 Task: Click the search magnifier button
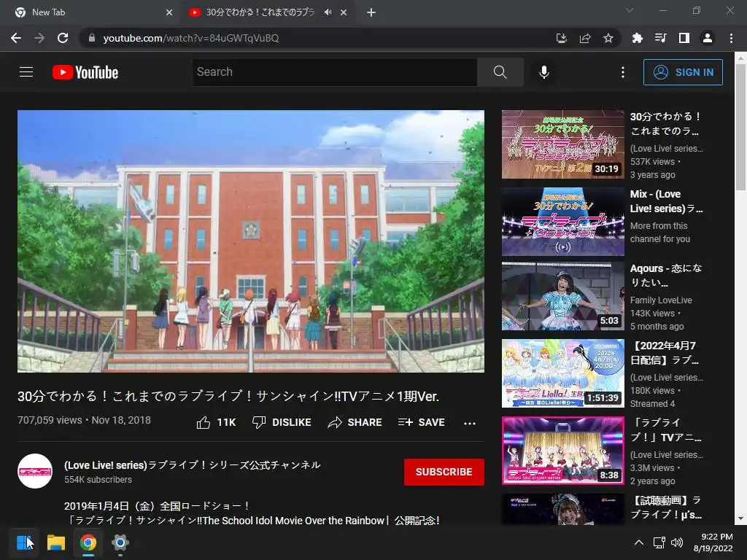coord(500,72)
